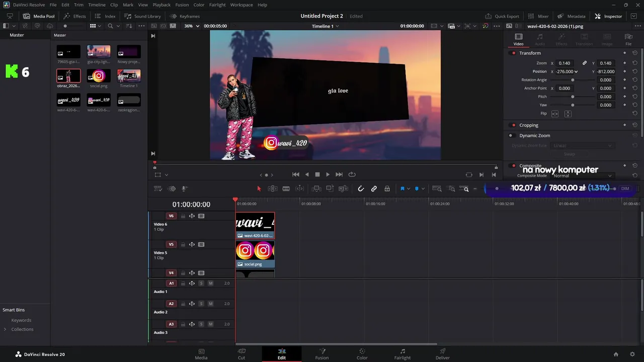Switch to the Cut page tab
Viewport: 644px width, 362px height.
tap(242, 354)
